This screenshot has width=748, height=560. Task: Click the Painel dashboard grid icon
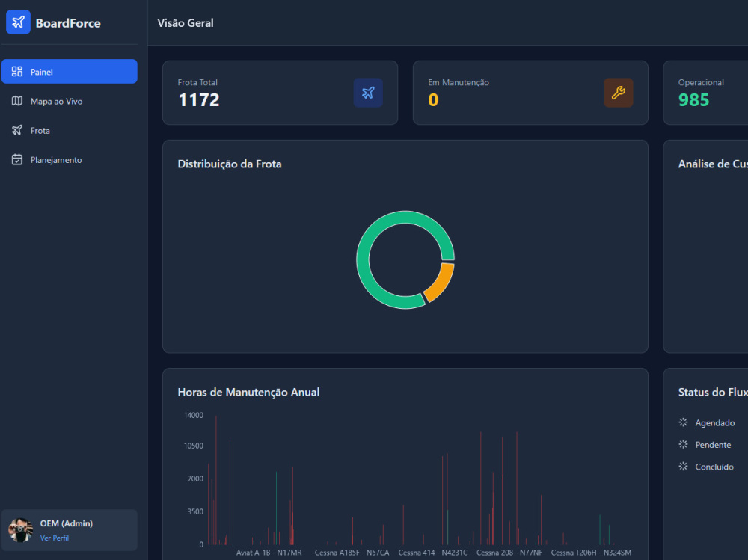coord(17,72)
